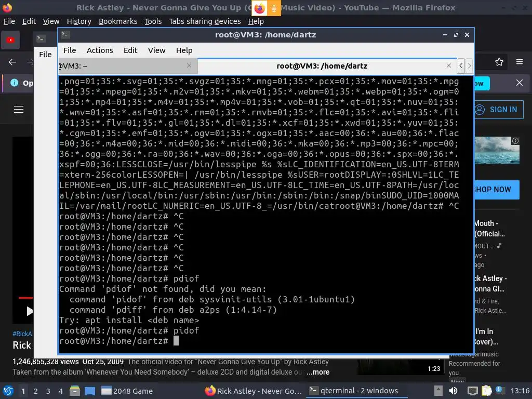Image resolution: width=532 pixels, height=399 pixels.
Task: Open the YouTube sidebar guide menu
Action: click(19, 109)
